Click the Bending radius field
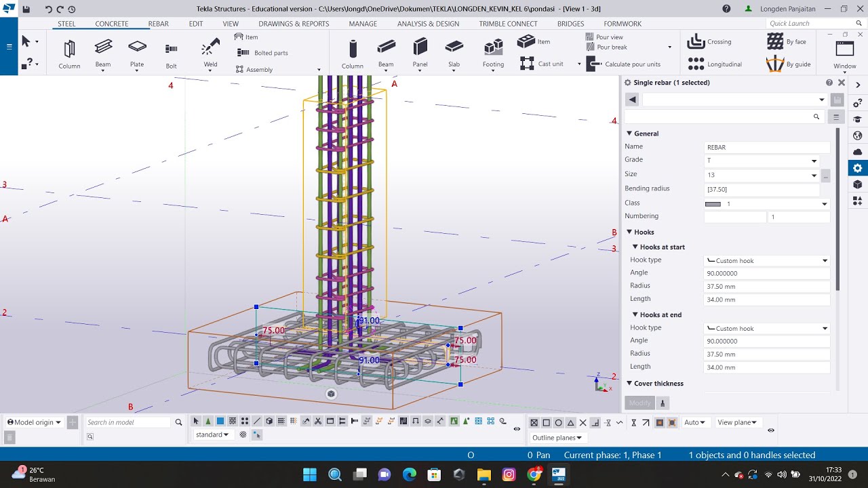Image resolution: width=868 pixels, height=488 pixels. coord(762,190)
